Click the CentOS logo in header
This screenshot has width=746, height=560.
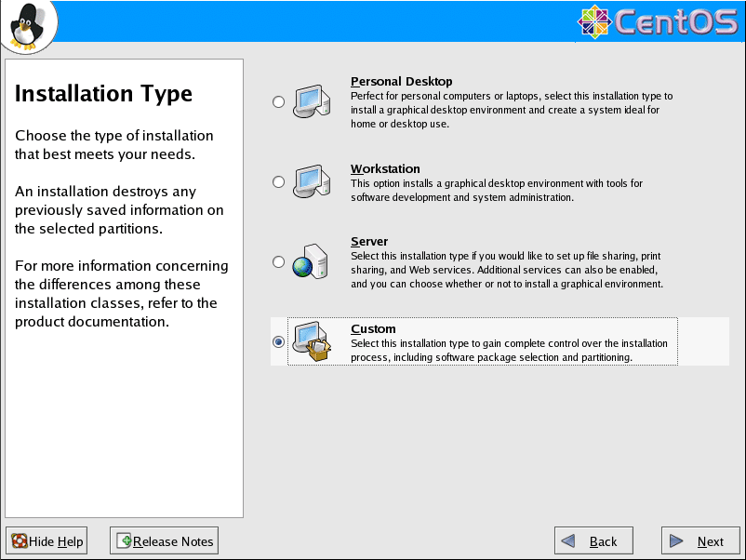(658, 21)
